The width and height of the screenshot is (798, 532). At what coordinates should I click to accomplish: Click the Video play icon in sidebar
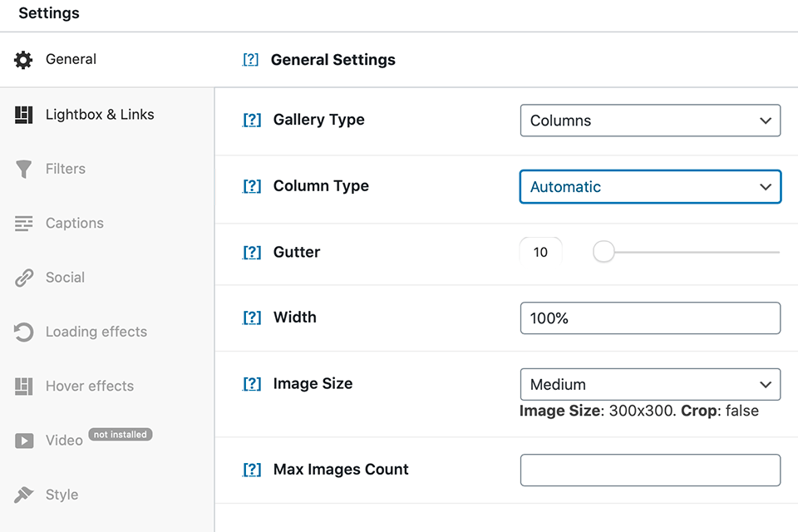click(x=22, y=440)
